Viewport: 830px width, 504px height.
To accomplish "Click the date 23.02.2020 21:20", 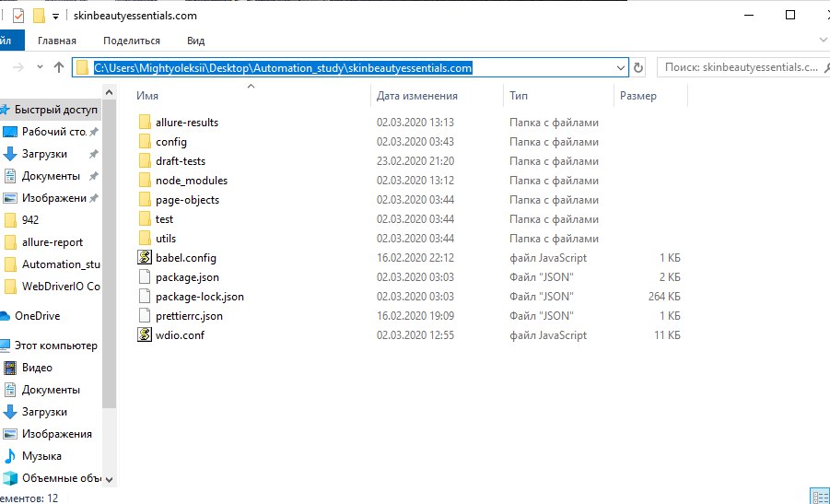I will coord(415,161).
